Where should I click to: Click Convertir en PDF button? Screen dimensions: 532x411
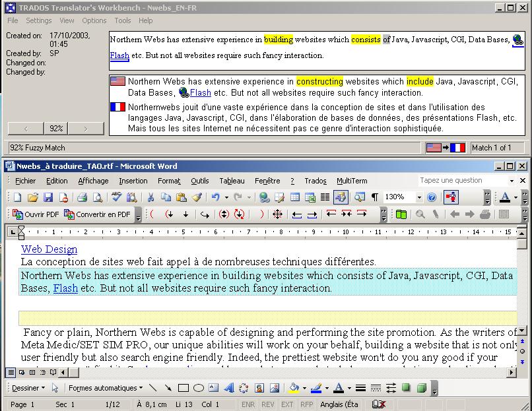click(x=98, y=214)
